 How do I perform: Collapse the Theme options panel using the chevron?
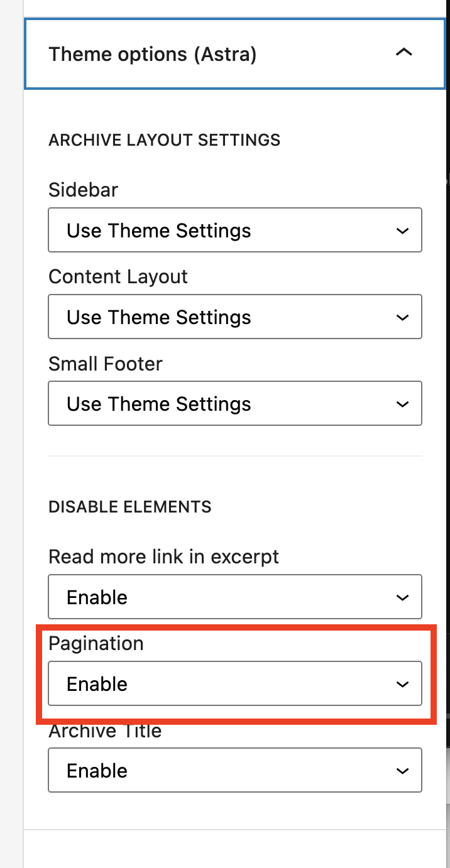coord(403,53)
